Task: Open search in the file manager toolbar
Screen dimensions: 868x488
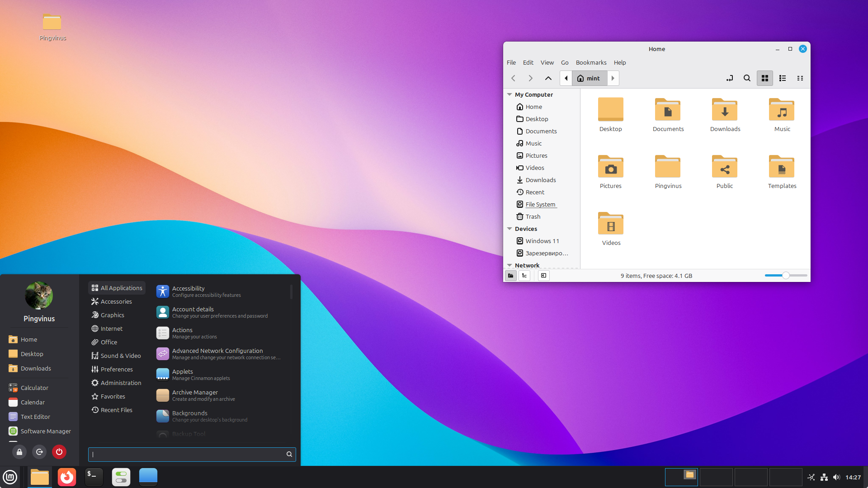Action: [x=747, y=78]
